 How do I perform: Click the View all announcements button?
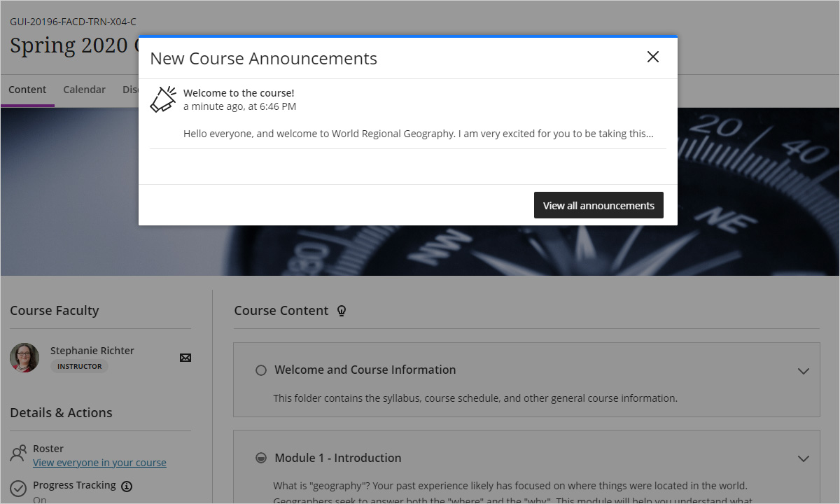pyautogui.click(x=598, y=205)
